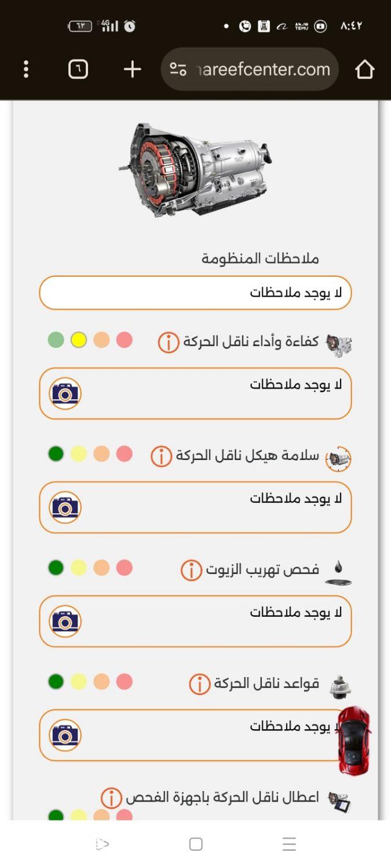Choose orange rating for قواعد ناقل الحركة
The height and width of the screenshot is (868, 391).
point(101,682)
